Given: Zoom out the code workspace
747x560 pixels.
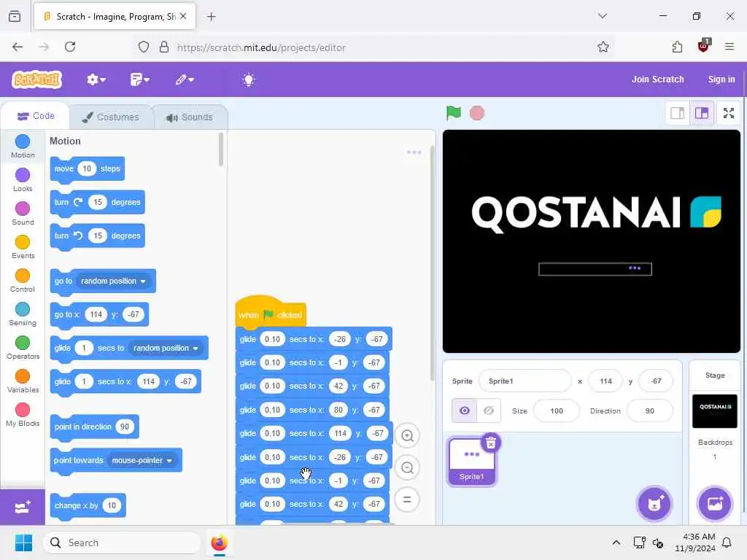Looking at the screenshot, I should point(407,467).
